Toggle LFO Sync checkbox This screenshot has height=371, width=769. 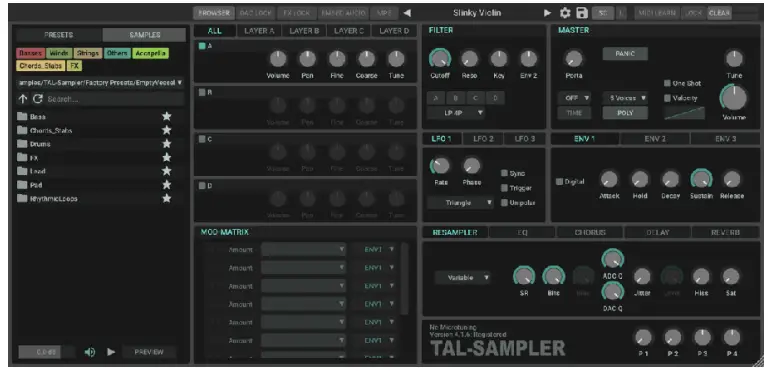[504, 173]
